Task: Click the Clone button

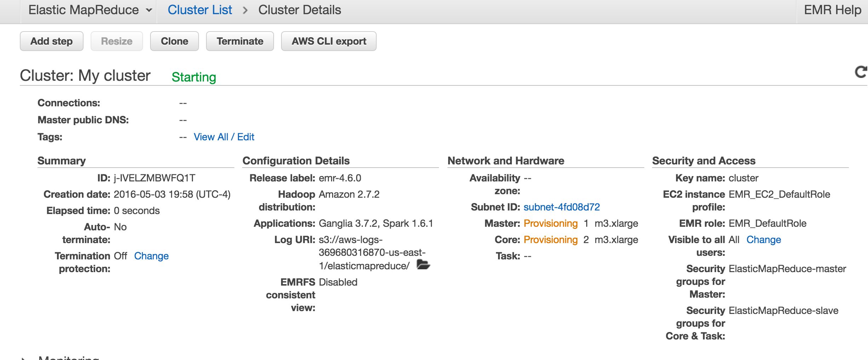Action: coord(174,41)
